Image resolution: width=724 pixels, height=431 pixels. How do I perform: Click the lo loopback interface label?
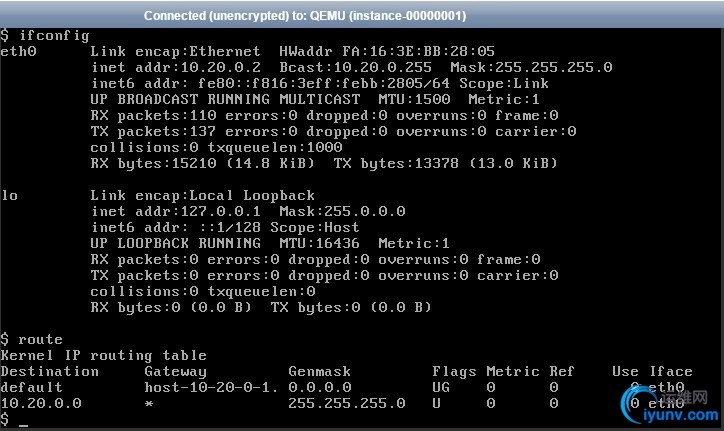coord(9,195)
